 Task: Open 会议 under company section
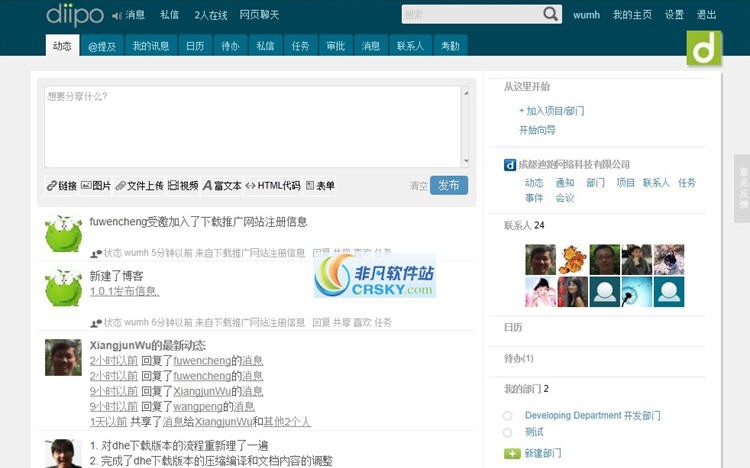point(565,198)
